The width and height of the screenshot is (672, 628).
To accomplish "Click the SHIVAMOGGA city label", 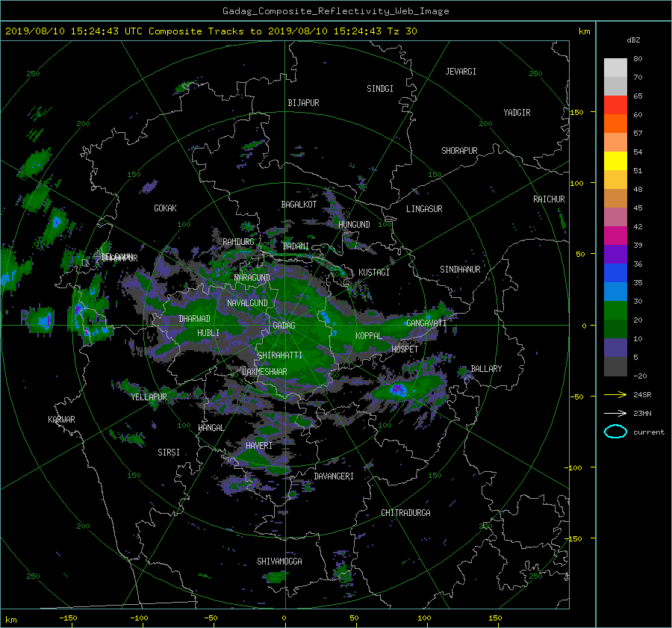I will pyautogui.click(x=279, y=562).
